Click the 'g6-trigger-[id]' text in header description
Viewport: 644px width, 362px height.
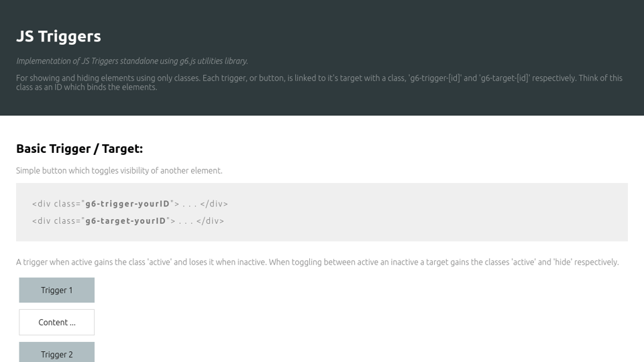point(436,78)
